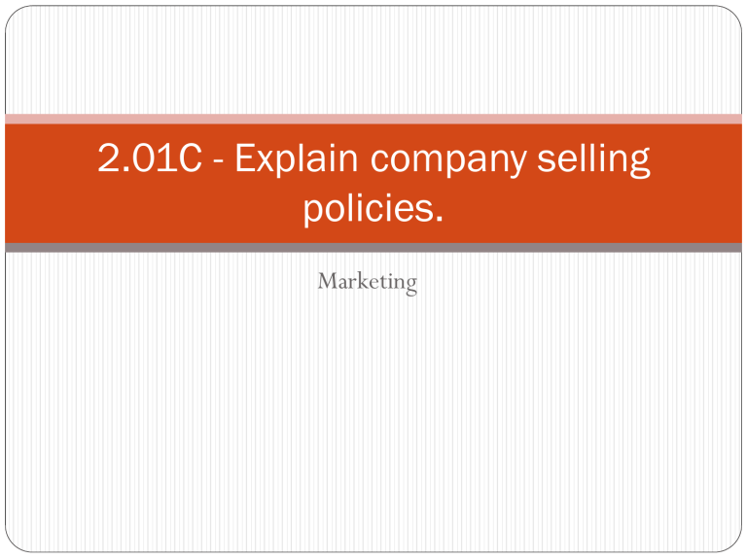Click the dash between 2.01C and Explain
Viewport: 747px width, 560px height.
[218, 162]
